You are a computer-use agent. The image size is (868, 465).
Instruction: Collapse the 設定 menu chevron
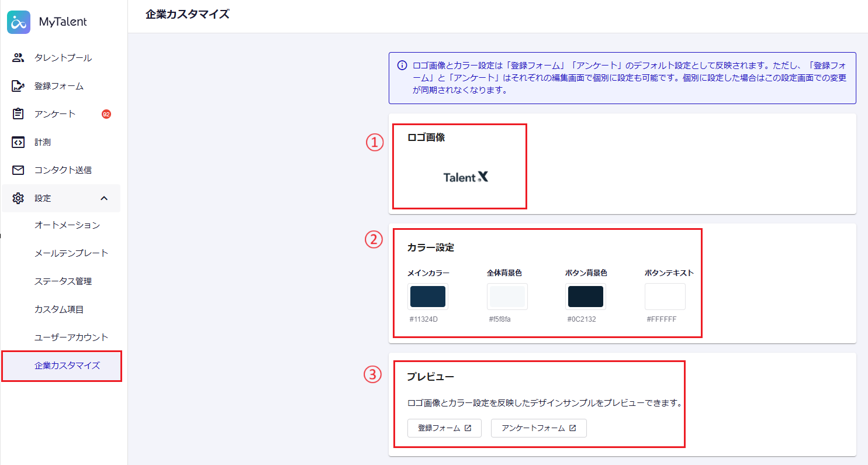[x=104, y=198]
